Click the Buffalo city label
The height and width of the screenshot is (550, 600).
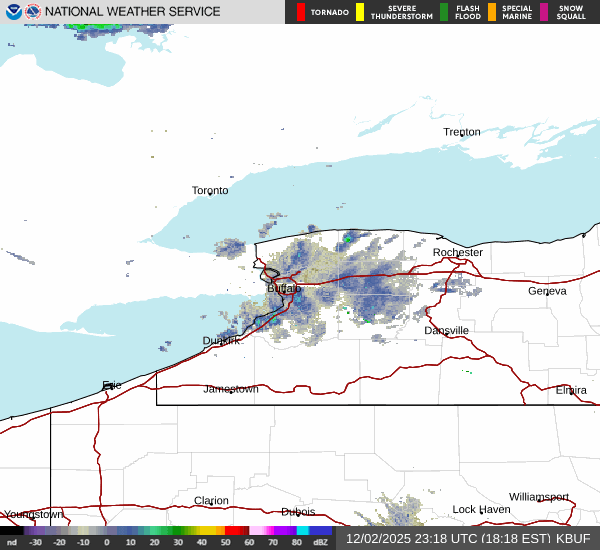pyautogui.click(x=284, y=288)
